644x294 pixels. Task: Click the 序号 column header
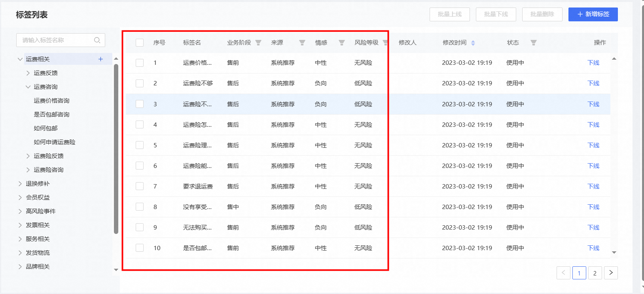pyautogui.click(x=159, y=43)
